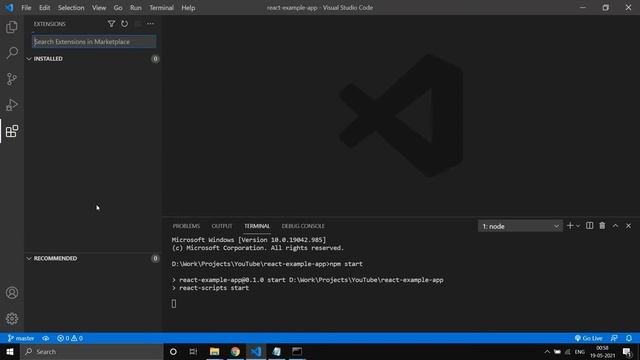Open the Accounts menu icon
The image size is (640, 360).
[x=12, y=293]
